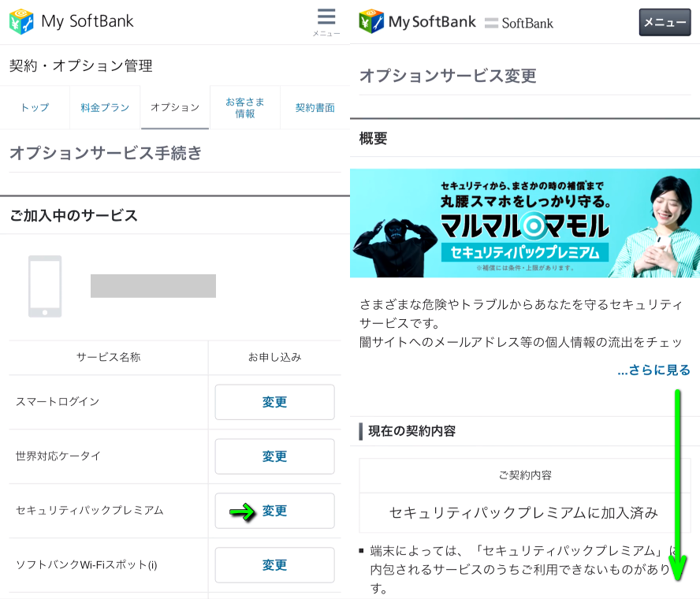Screen dimensions: 700x599
Task: Click the サービス名称 column header
Action: pyautogui.click(x=109, y=357)
